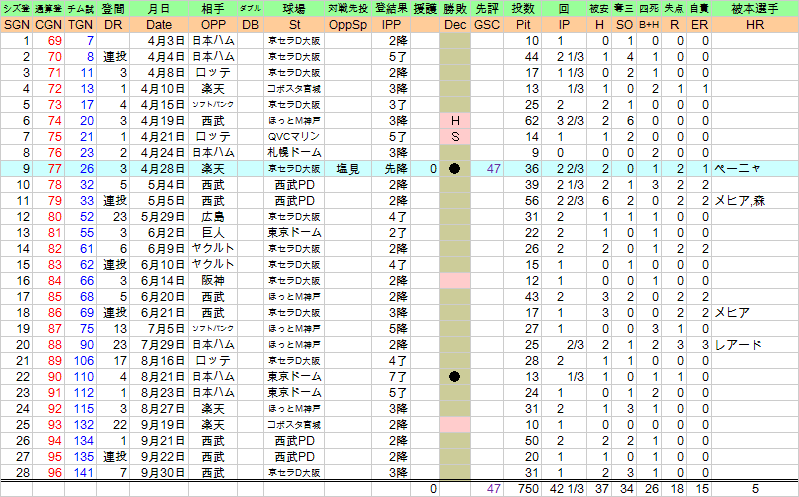Viewport: 799px width, 497px height.
Task: Click the date cell 5月29日
Action: click(x=161, y=217)
